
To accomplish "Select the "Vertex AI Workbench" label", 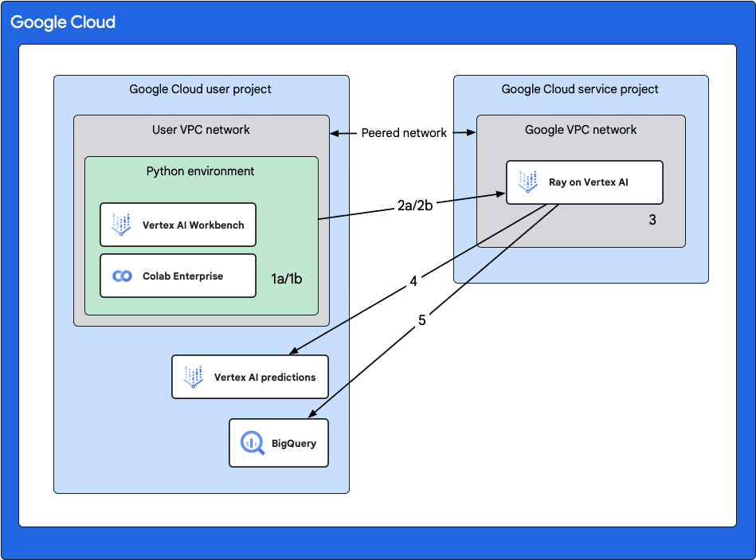I will coord(194,225).
